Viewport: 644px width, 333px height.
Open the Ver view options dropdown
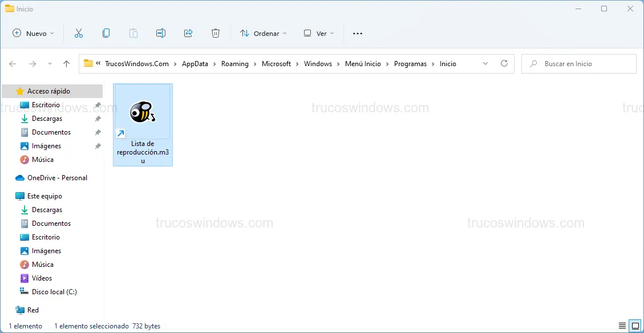pyautogui.click(x=319, y=34)
